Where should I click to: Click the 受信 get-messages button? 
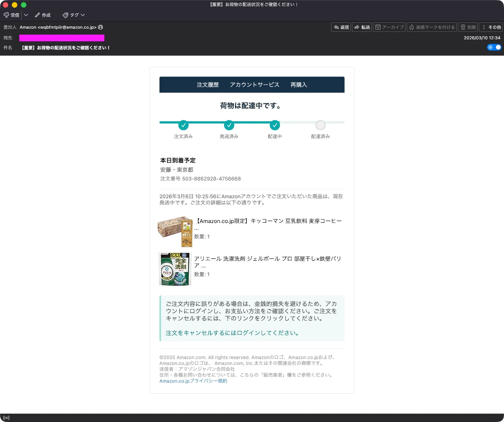click(11, 15)
